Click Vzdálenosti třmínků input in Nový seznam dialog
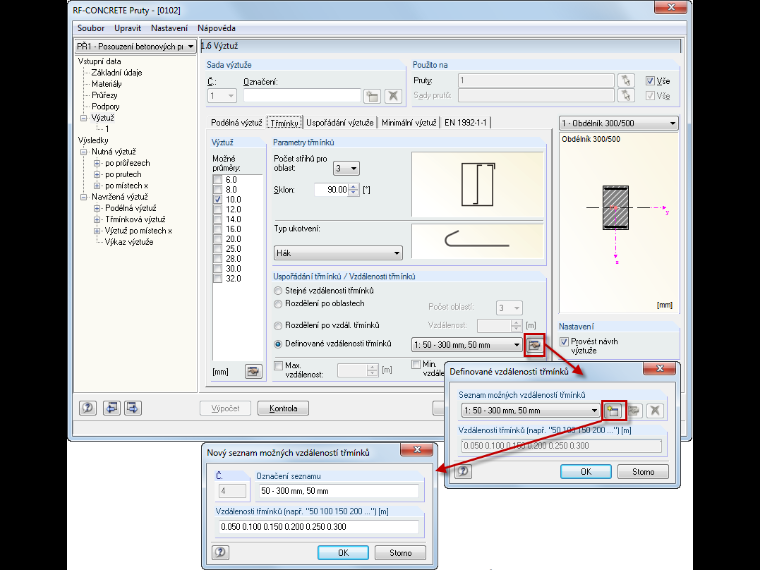The width and height of the screenshot is (760, 570). 318,527
